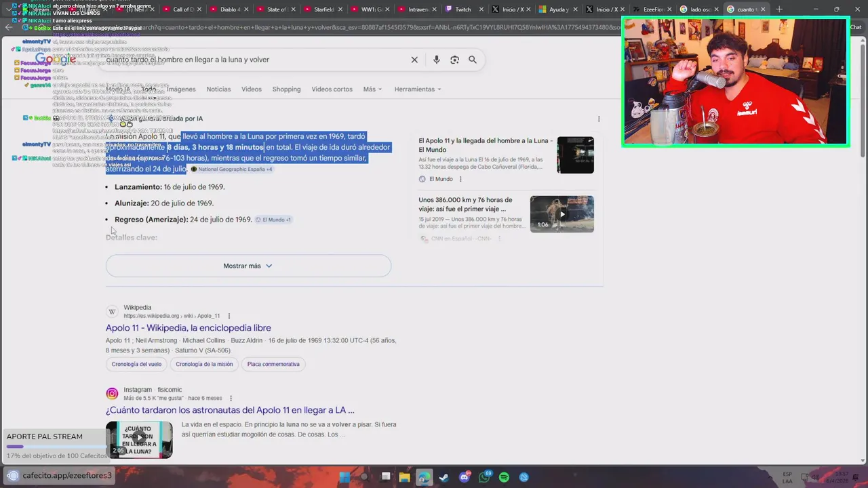Open El Apolo 11 y la llegada article
The image size is (868, 488).
(x=485, y=145)
